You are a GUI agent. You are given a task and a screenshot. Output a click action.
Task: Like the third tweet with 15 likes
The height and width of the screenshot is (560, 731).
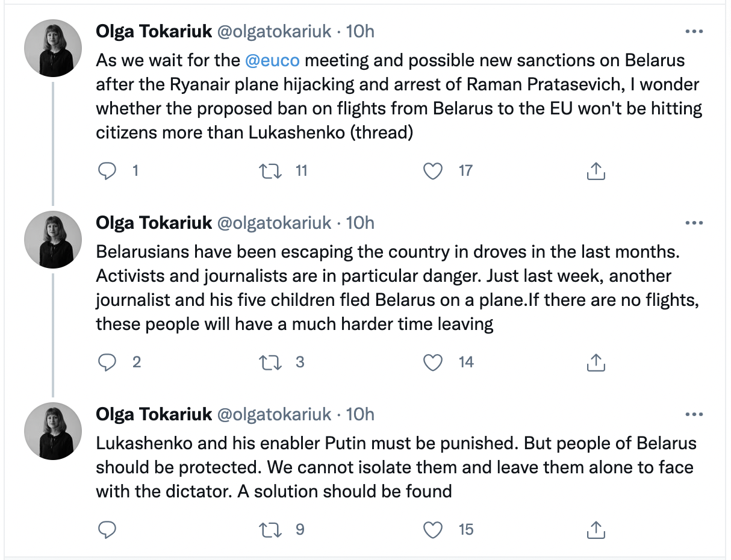click(432, 530)
